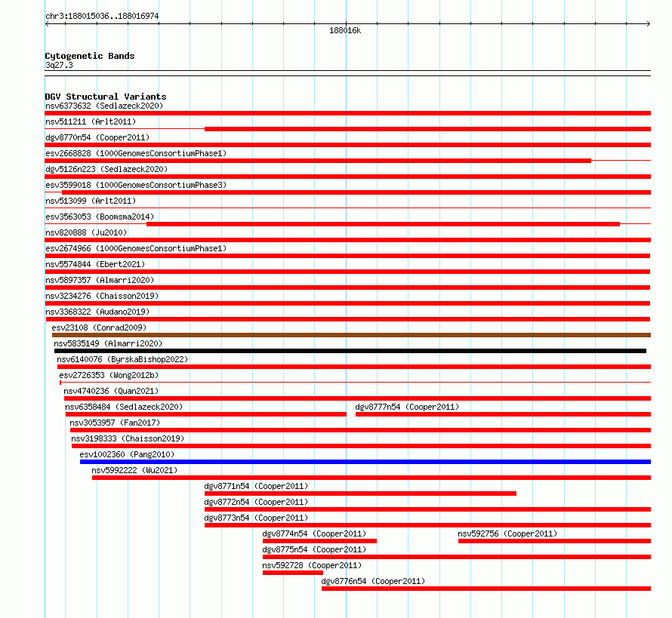Select dgv8771n54 (Cooper2011) variant label

click(x=256, y=486)
